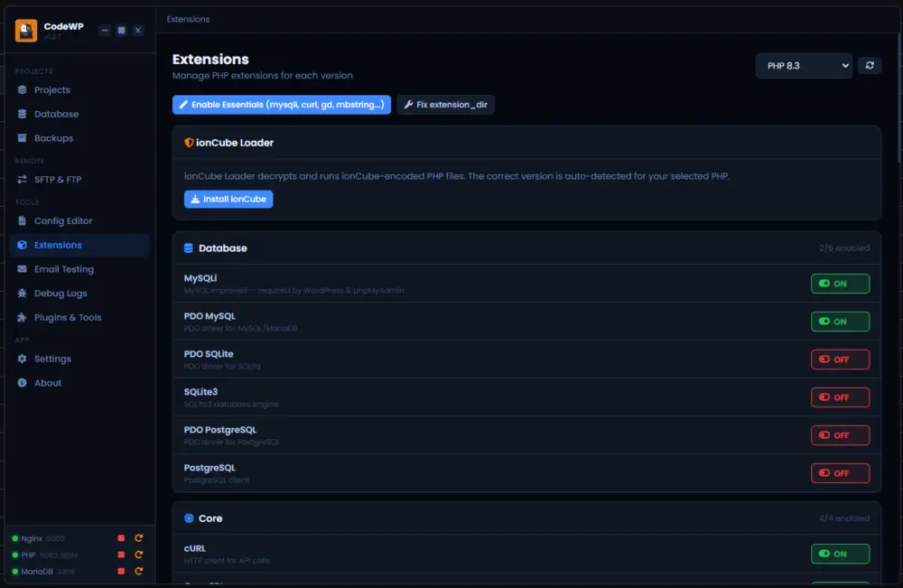Click the MySQLi extension name
This screenshot has width=903, height=588.
(200, 278)
